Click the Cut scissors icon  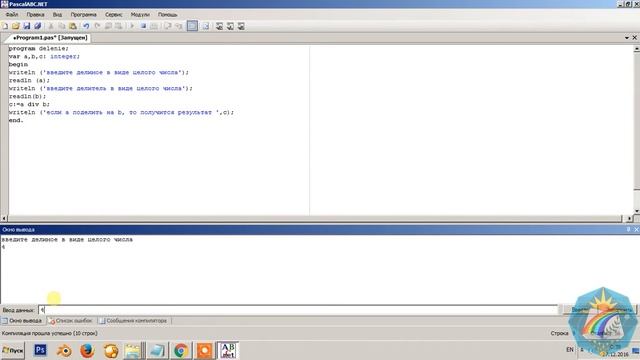coord(51,26)
